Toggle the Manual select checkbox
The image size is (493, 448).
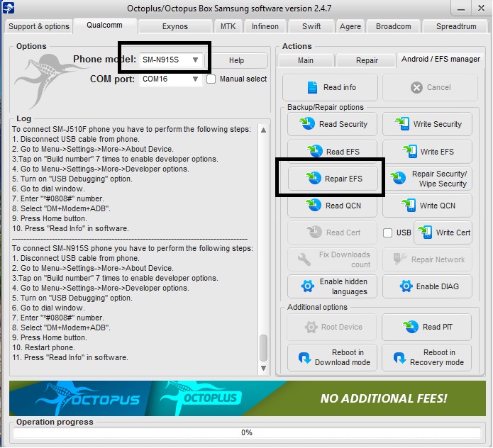click(211, 79)
